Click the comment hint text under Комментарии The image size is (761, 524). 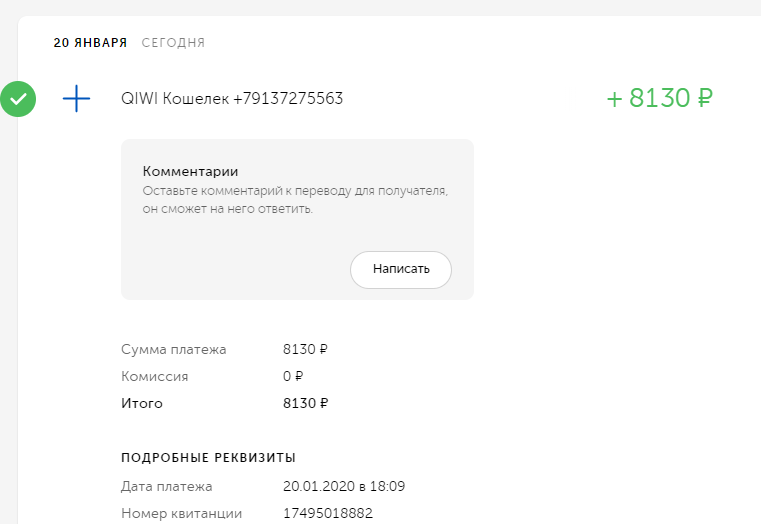pos(295,200)
